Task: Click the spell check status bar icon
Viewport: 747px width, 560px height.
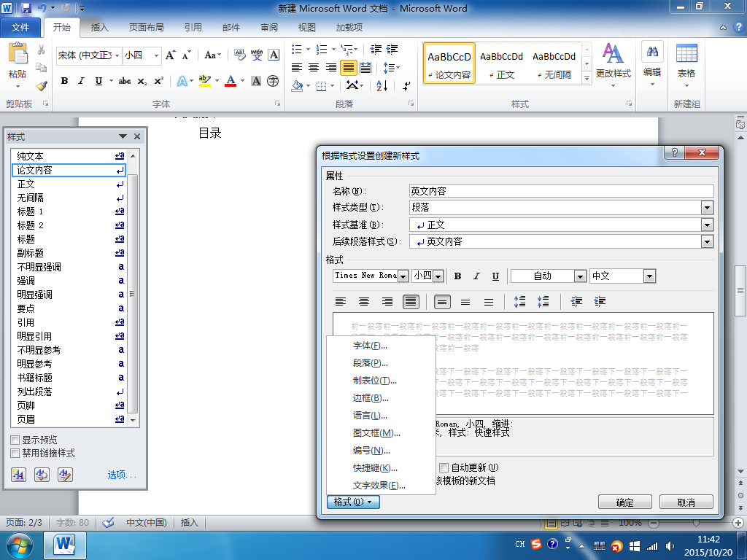Action: (109, 522)
